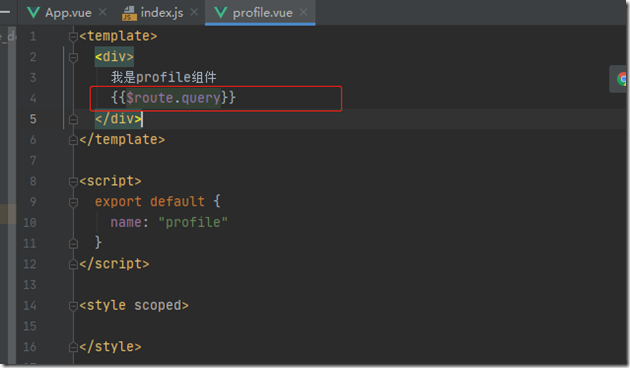Close the index.js tab

pos(194,12)
